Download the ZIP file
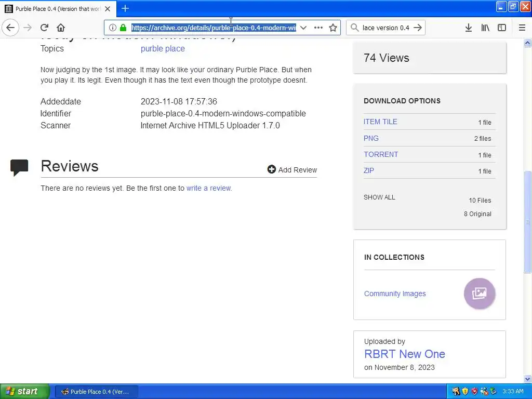 tap(368, 170)
